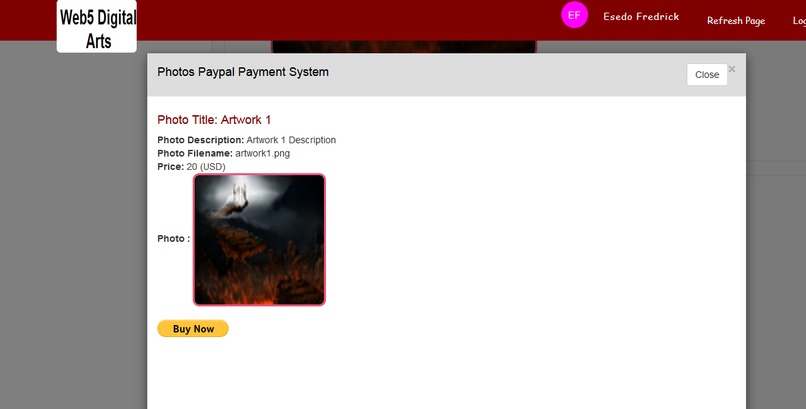Viewport: 806px width, 409px height.
Task: Click the Buy Now PayPal button
Action: click(193, 329)
